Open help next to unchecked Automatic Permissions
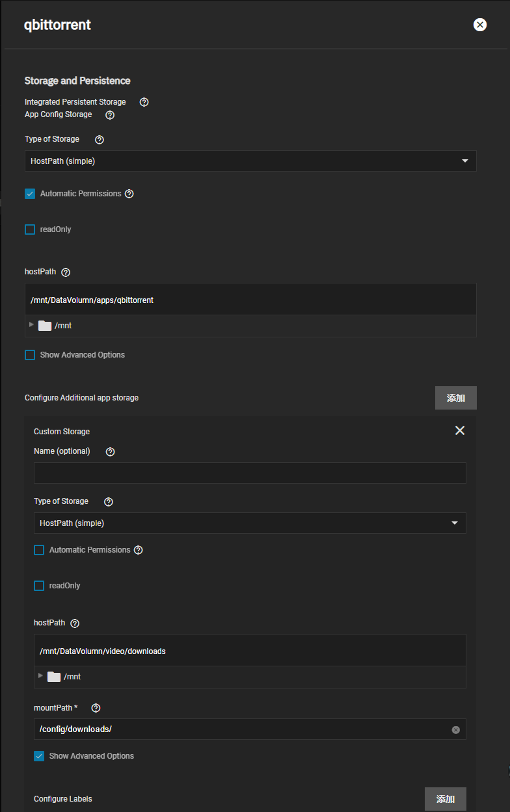This screenshot has width=510, height=812. coord(139,550)
